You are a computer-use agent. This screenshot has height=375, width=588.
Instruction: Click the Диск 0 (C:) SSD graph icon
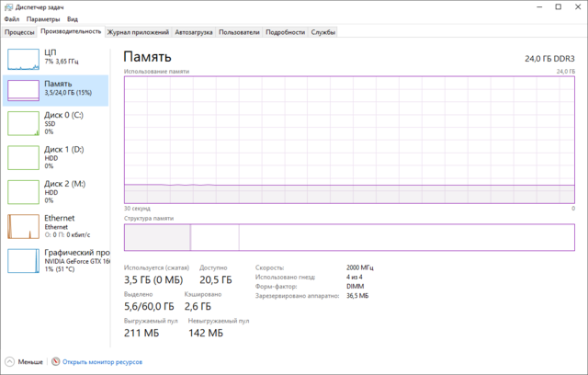[x=24, y=123]
